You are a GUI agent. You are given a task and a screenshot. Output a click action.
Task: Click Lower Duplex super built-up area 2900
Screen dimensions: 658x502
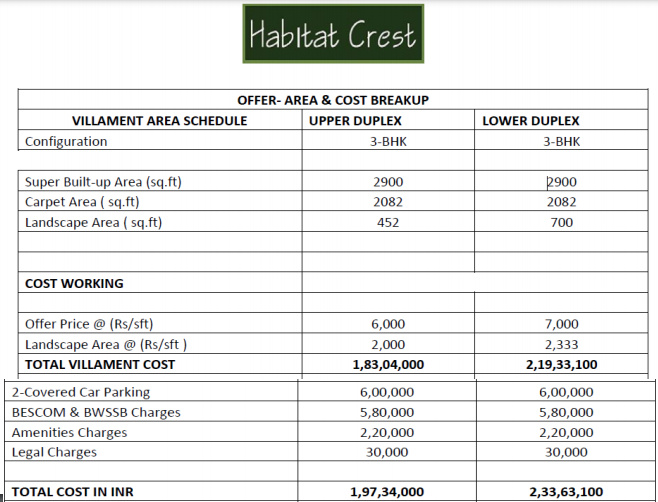561,182
